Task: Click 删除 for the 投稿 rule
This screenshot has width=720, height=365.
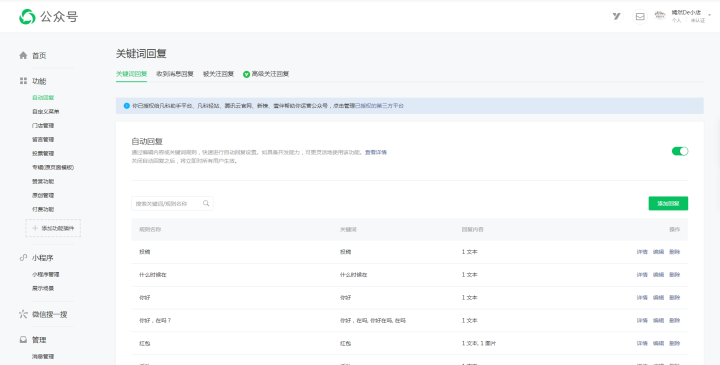Action: [x=675, y=252]
